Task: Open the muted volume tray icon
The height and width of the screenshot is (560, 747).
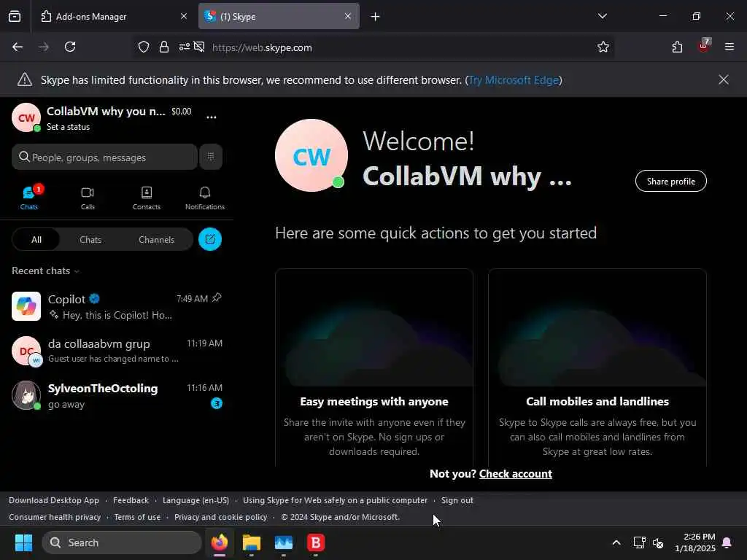Action: pos(658,542)
